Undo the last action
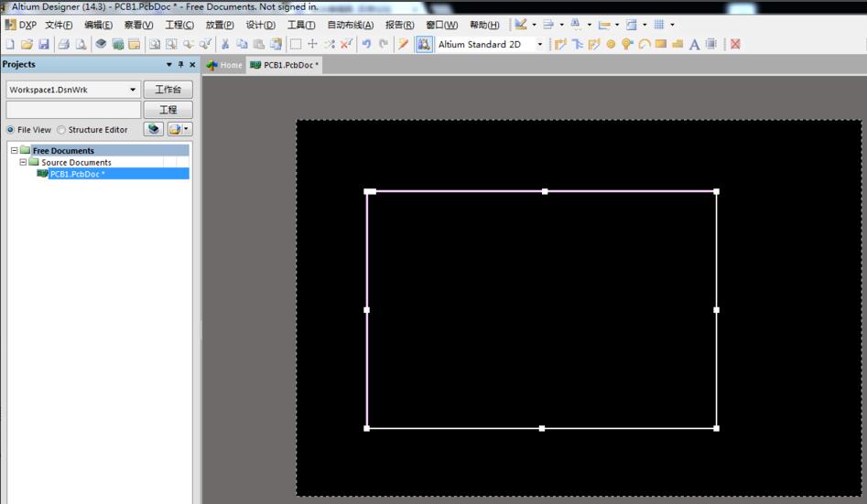The width and height of the screenshot is (867, 504). tap(366, 44)
